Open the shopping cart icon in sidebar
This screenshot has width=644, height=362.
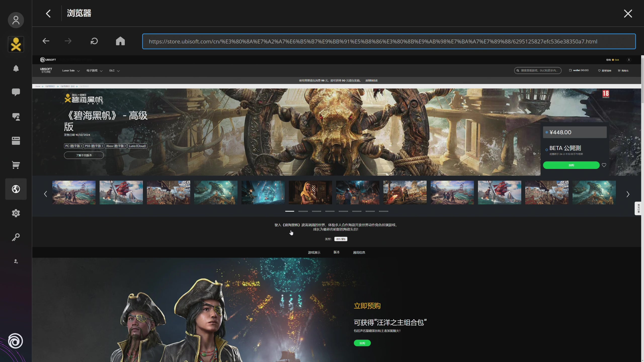point(16,165)
